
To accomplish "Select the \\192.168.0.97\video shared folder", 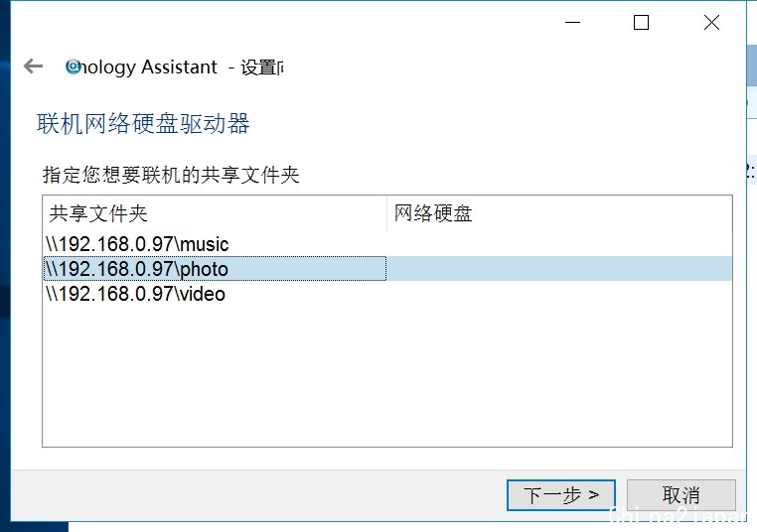I will pyautogui.click(x=135, y=294).
